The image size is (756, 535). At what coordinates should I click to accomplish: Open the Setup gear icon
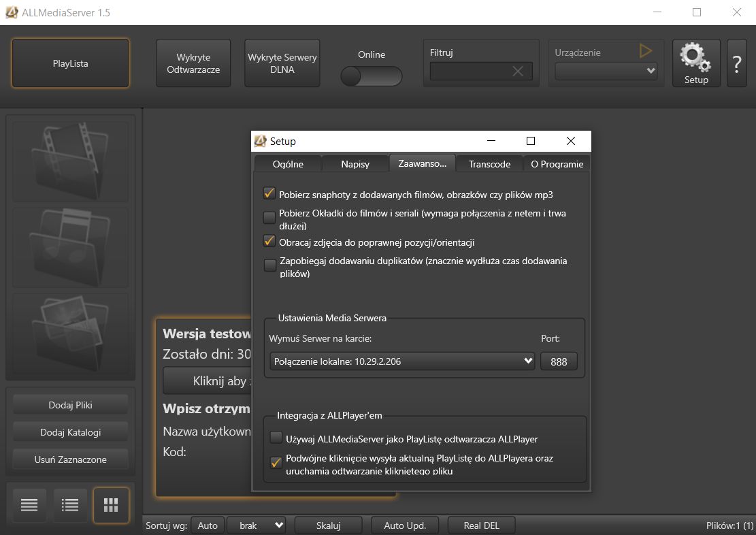(695, 63)
